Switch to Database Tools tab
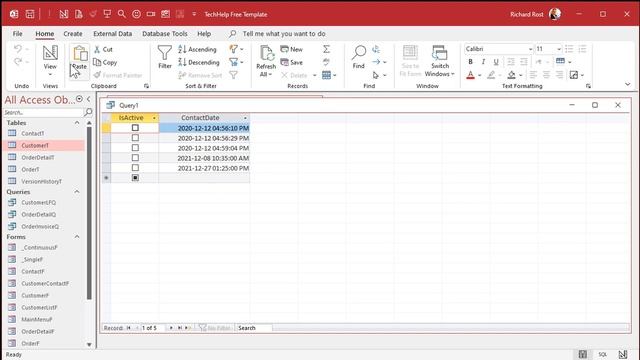The image size is (640, 360). click(164, 34)
